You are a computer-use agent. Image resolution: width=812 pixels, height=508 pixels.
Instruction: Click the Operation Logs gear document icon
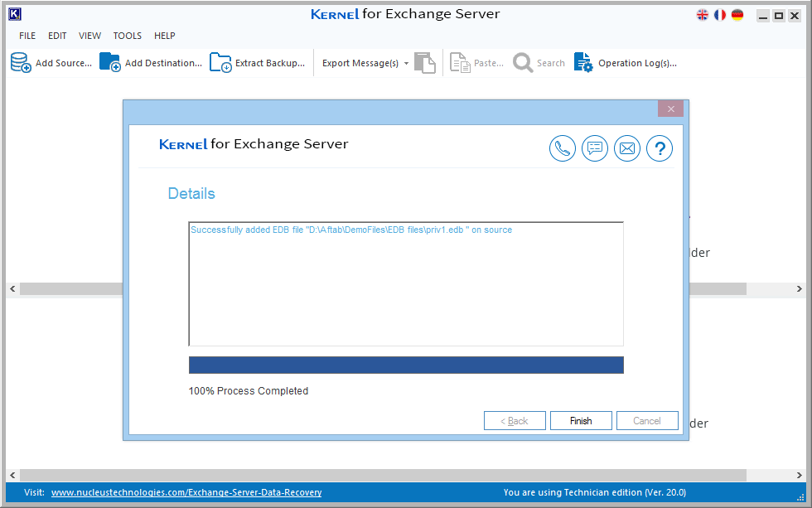click(583, 63)
